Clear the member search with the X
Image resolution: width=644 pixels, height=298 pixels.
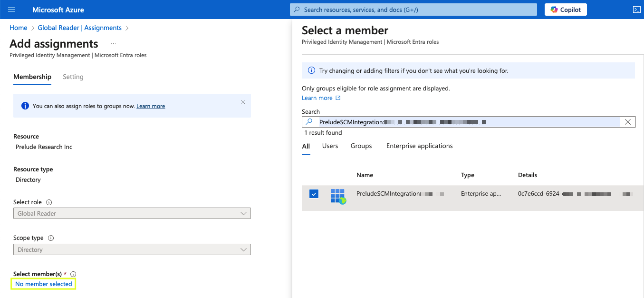627,122
